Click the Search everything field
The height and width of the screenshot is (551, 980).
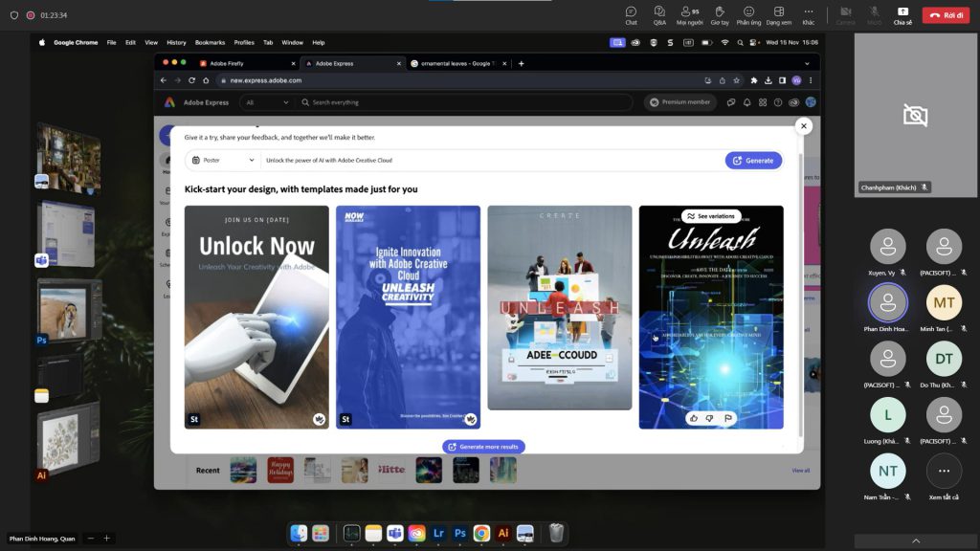pos(465,102)
